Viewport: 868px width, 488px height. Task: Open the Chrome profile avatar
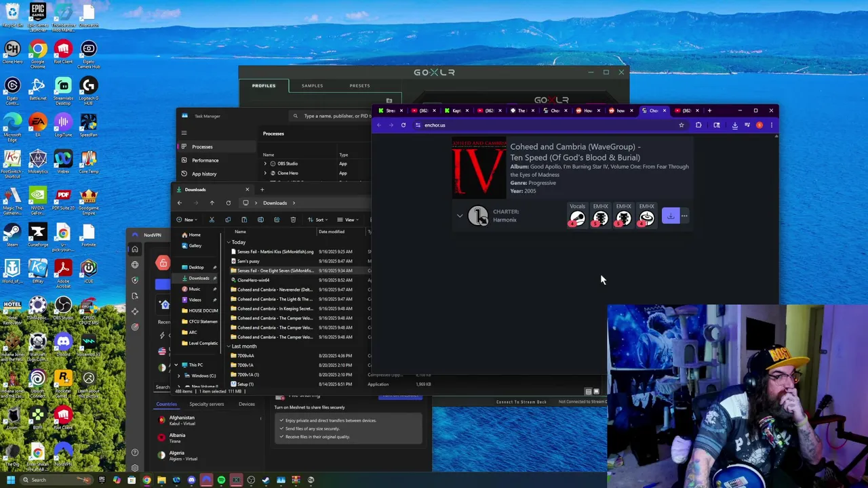coord(759,125)
